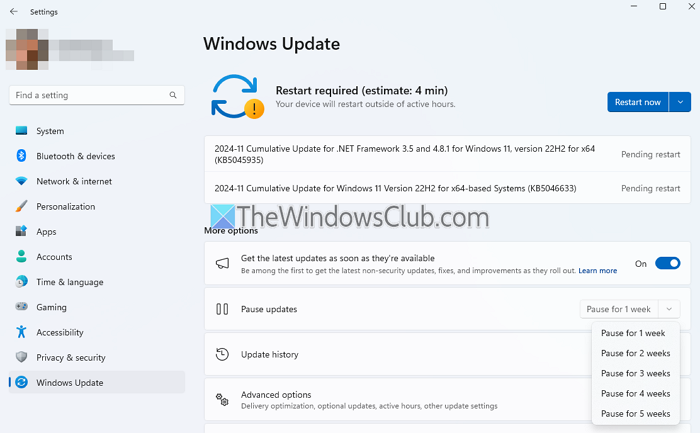The image size is (700, 433).
Task: Maximize the Settings window
Action: coord(662,6)
